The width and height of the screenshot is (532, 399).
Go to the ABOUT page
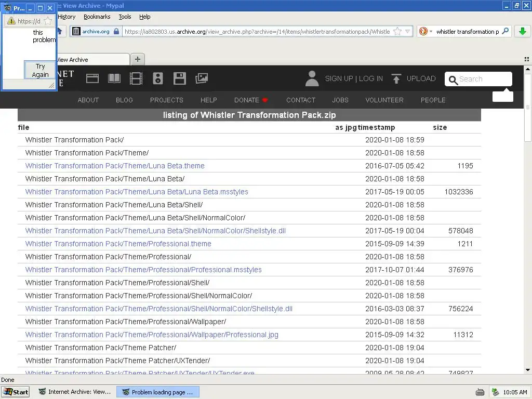[x=88, y=100]
